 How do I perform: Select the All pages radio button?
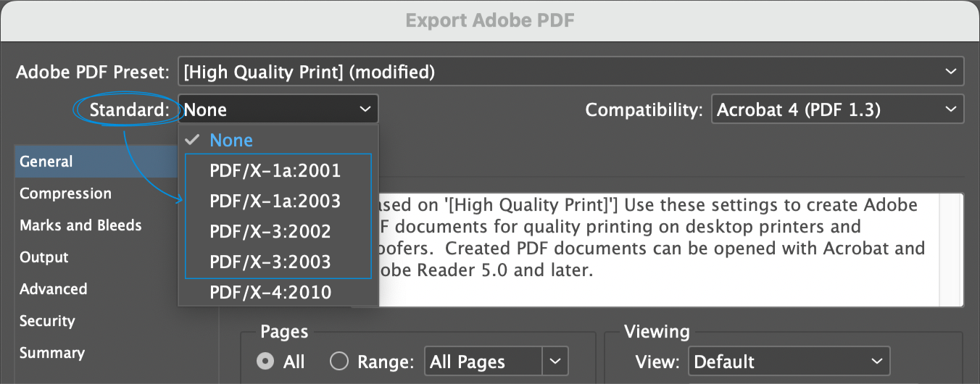click(x=267, y=362)
